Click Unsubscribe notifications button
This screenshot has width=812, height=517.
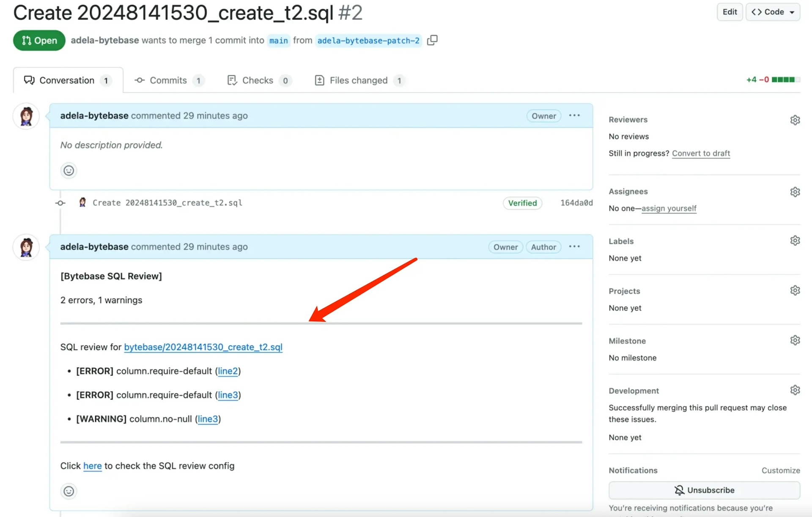tap(704, 490)
